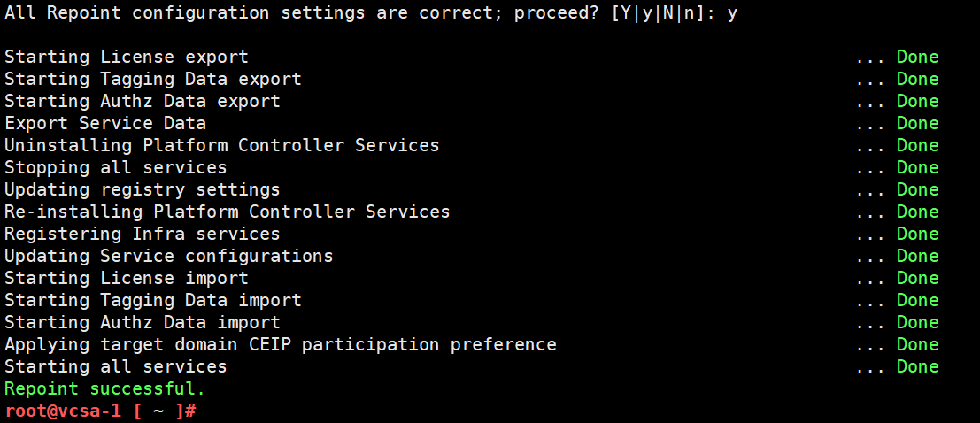Screen dimensions: 980x423
Task: Click 'Starting Tagging Data export' text
Action: coord(153,79)
